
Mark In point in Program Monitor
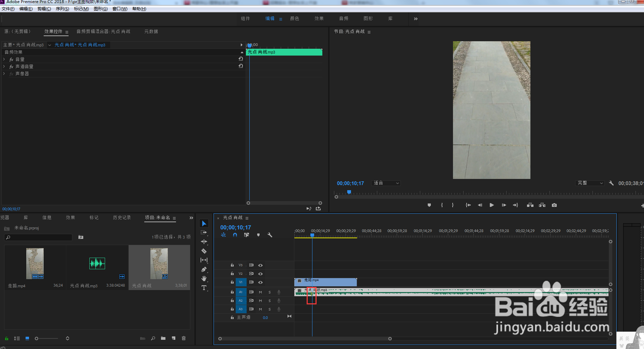(x=442, y=205)
